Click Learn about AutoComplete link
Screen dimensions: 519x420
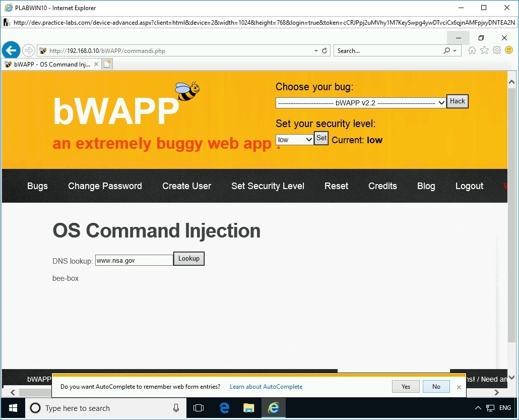point(266,386)
